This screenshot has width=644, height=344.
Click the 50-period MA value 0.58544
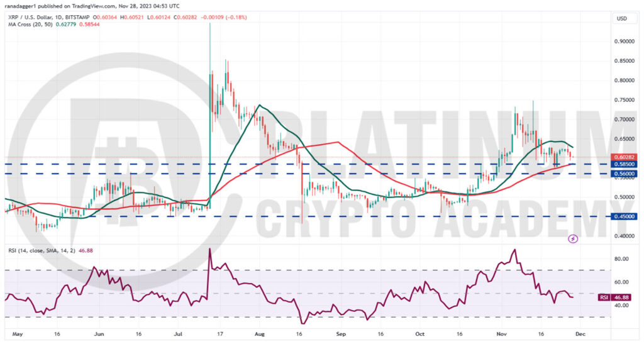pyautogui.click(x=91, y=25)
